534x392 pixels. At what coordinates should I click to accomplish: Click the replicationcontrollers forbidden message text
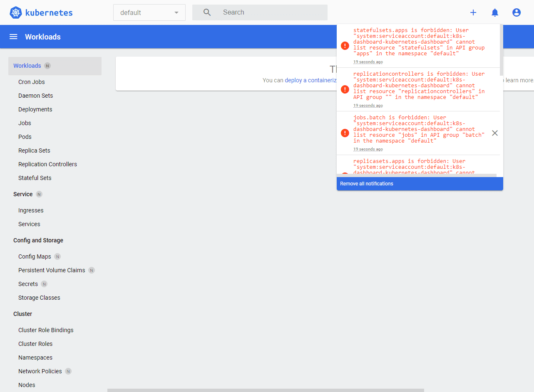point(419,85)
